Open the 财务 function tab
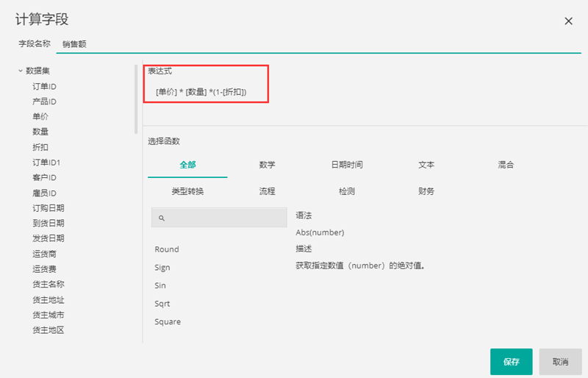 pyautogui.click(x=426, y=191)
